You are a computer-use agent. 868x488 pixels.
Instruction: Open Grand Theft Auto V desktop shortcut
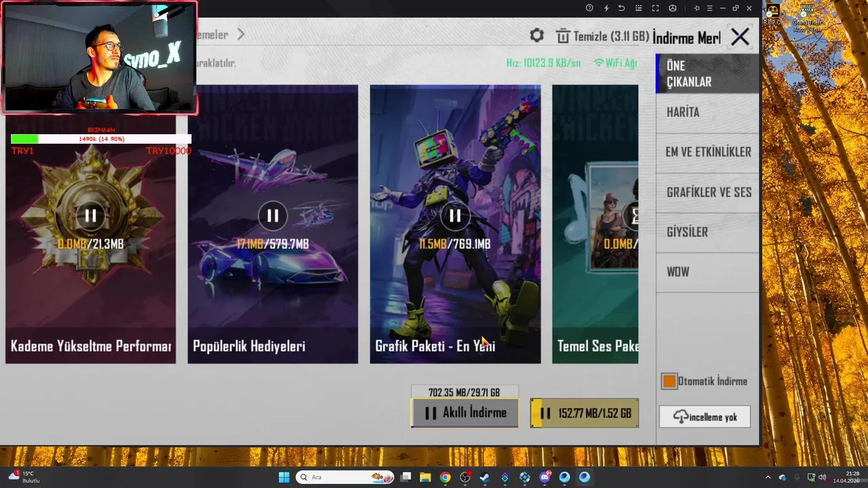pyautogui.click(x=807, y=18)
